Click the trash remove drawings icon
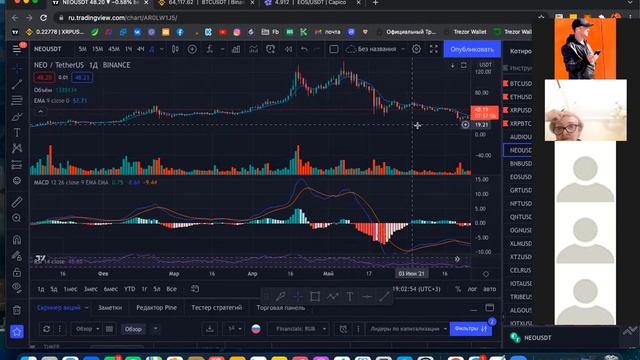 tap(17, 310)
